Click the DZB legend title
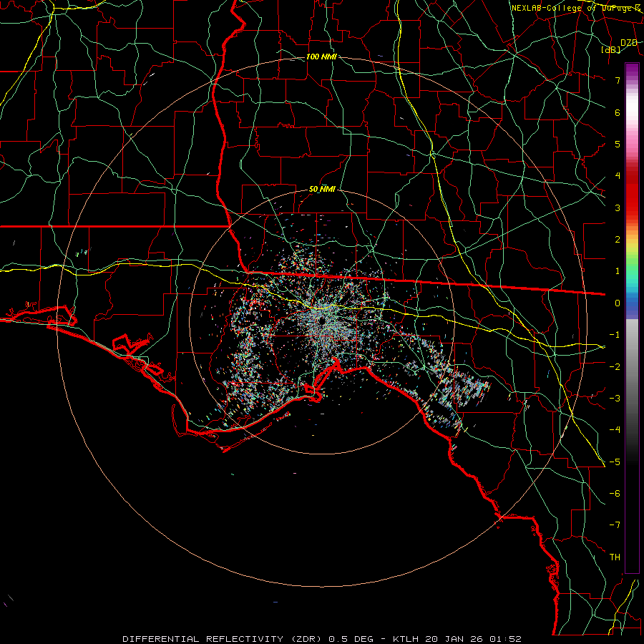 629,43
